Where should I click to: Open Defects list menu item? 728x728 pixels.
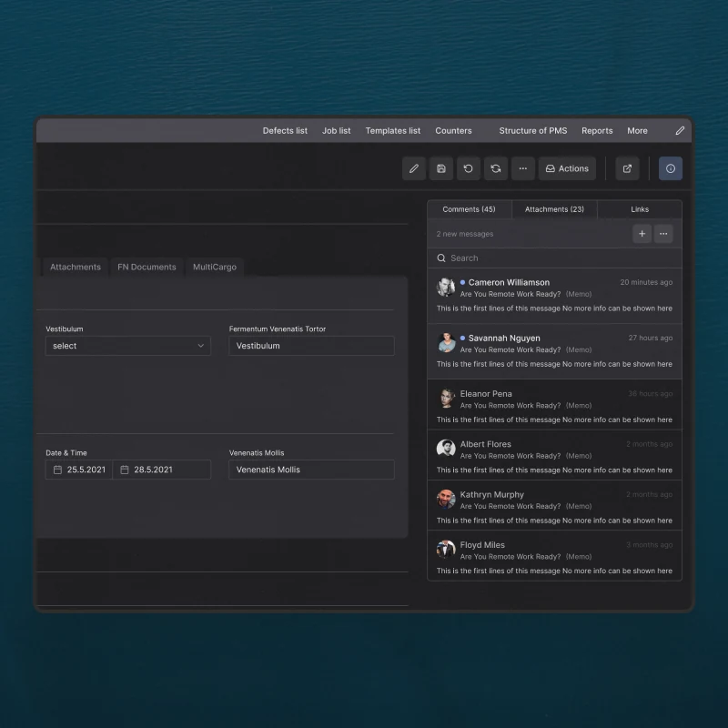click(x=285, y=131)
